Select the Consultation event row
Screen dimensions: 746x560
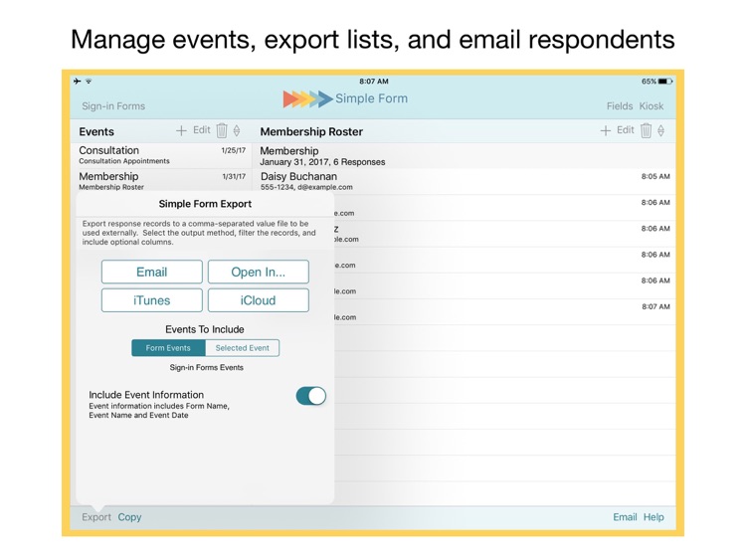(x=161, y=155)
